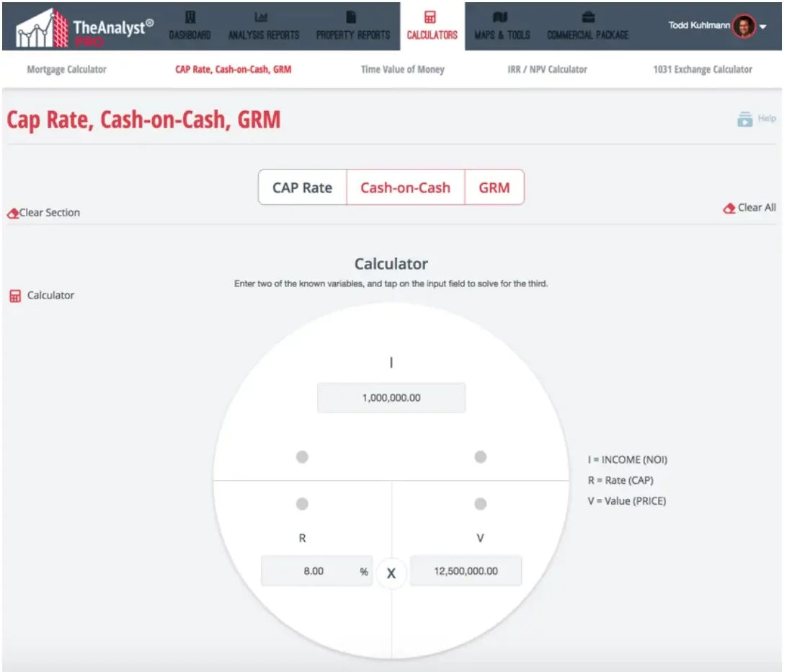Image resolution: width=787 pixels, height=672 pixels.
Task: Open the Dashboard from the top navigation
Action: click(x=189, y=26)
